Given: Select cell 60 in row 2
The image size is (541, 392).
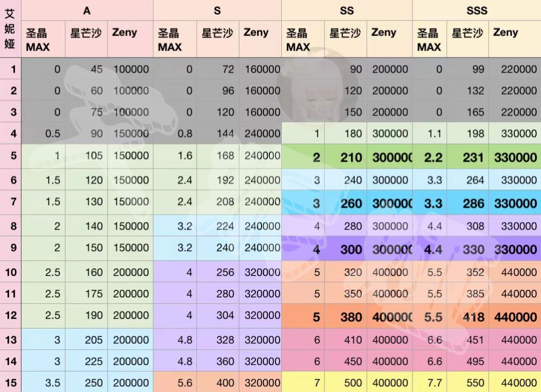Looking at the screenshot, I should (86, 90).
